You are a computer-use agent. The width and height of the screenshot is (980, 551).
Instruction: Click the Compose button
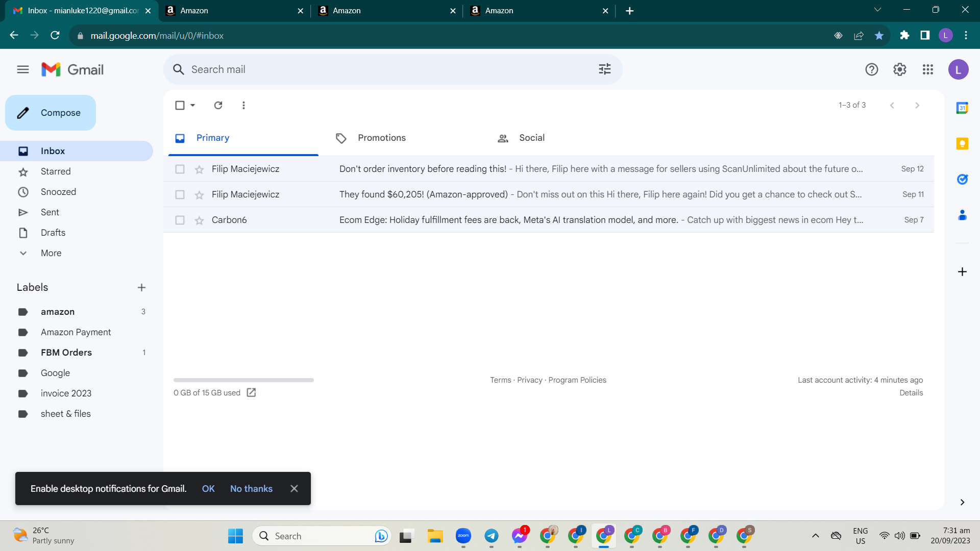(51, 113)
